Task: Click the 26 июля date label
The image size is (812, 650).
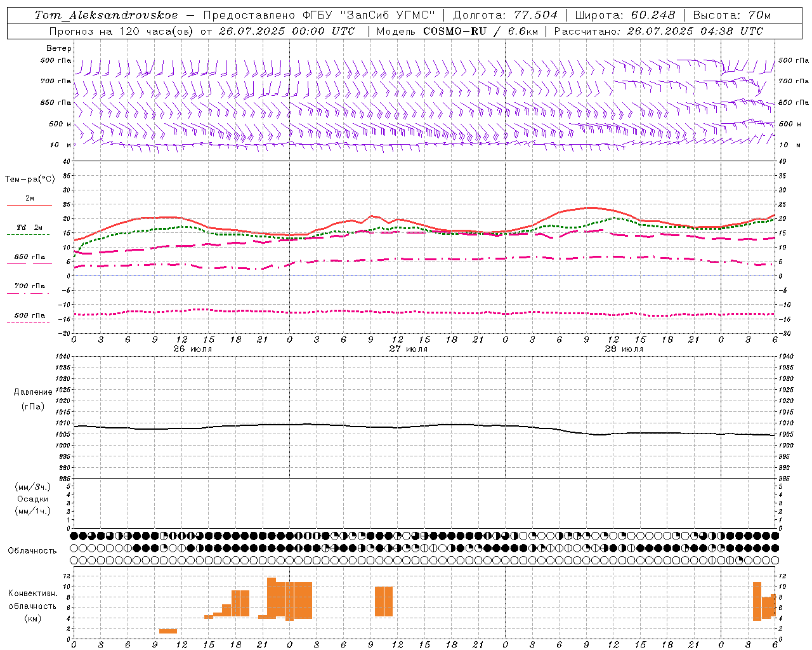Action: tap(193, 349)
